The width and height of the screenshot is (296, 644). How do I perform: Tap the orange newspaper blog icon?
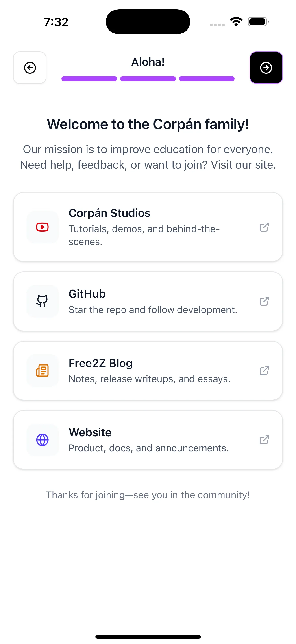click(x=42, y=371)
